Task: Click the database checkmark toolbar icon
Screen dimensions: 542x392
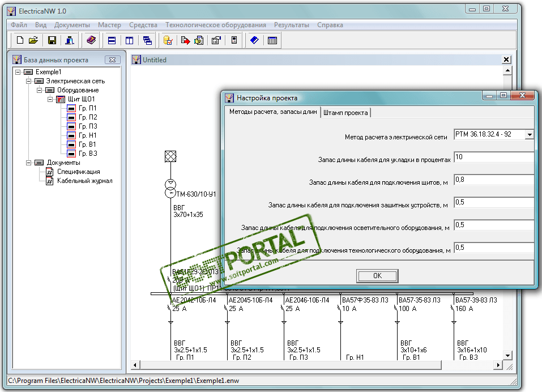Action: [x=168, y=40]
